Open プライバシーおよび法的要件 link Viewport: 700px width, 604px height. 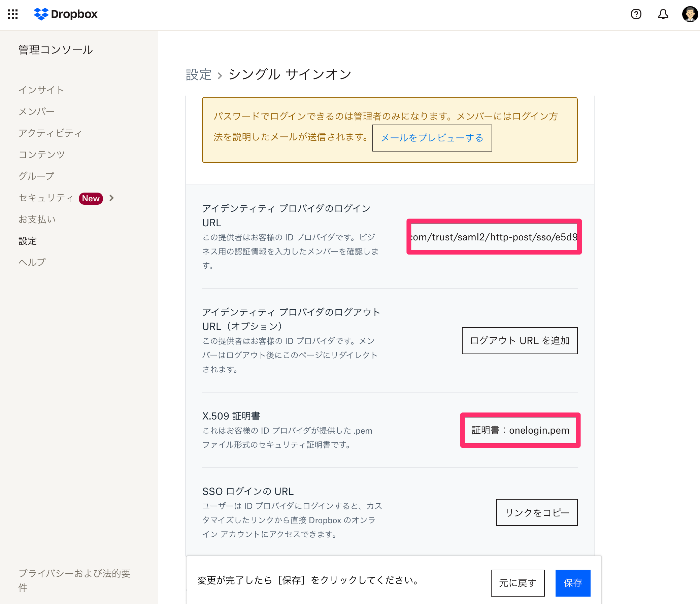pyautogui.click(x=74, y=580)
